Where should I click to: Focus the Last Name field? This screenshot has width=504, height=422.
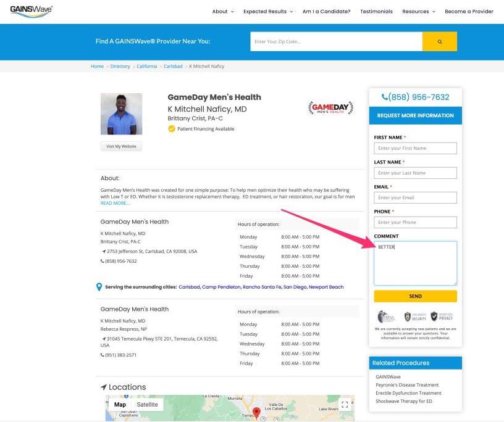click(x=415, y=173)
